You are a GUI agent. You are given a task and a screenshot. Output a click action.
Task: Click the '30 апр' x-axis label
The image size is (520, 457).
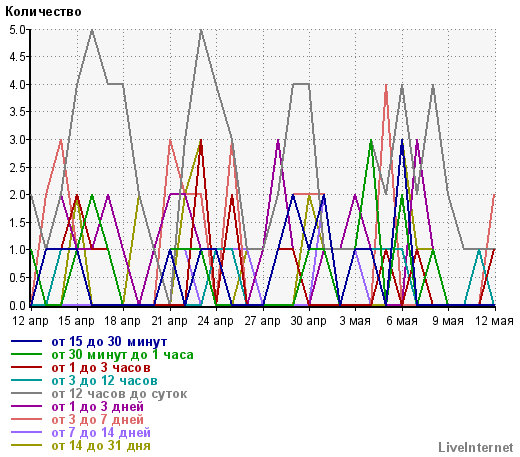pyautogui.click(x=308, y=321)
